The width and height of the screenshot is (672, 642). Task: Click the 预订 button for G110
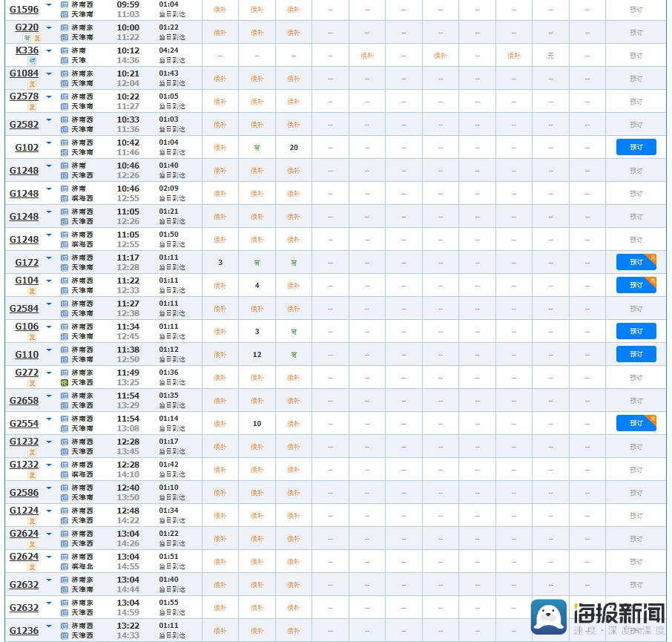point(636,354)
